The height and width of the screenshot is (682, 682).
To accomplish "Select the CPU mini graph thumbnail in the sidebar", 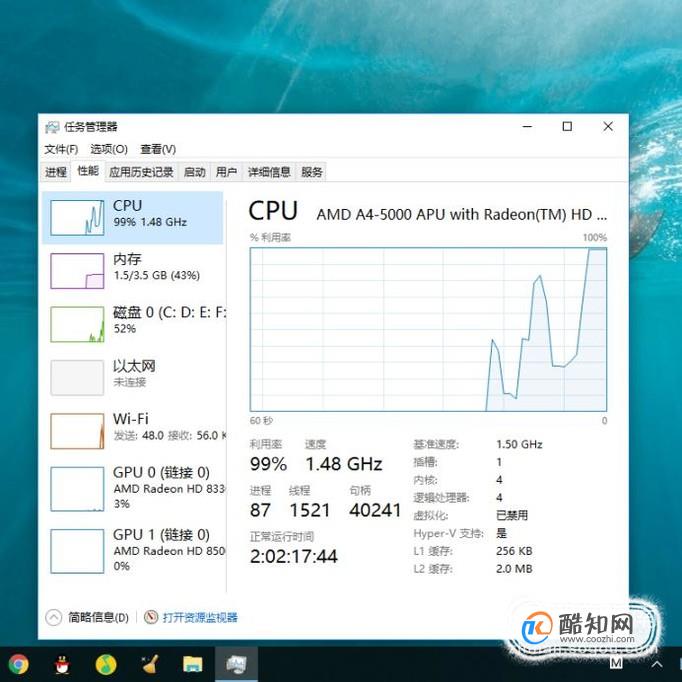I will point(77,217).
